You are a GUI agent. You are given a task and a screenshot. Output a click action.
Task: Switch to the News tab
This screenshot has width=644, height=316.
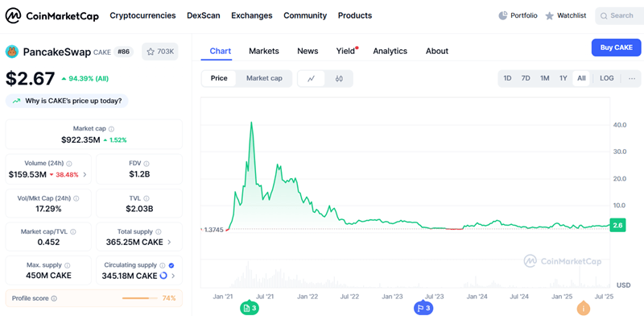[308, 51]
